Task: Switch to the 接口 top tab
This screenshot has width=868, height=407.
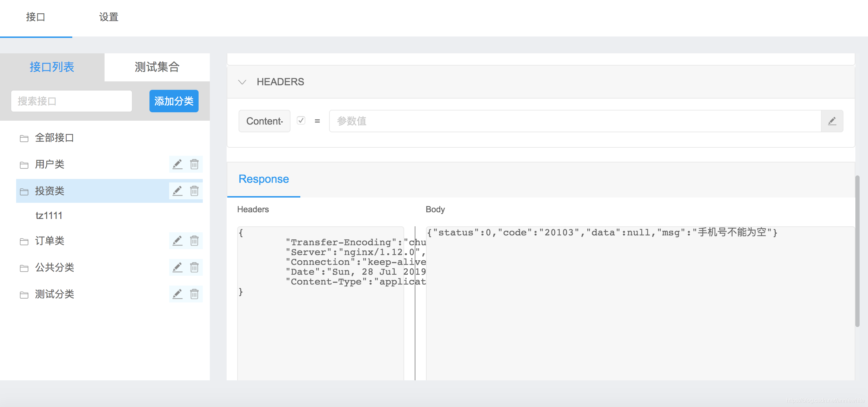Action: coord(36,17)
